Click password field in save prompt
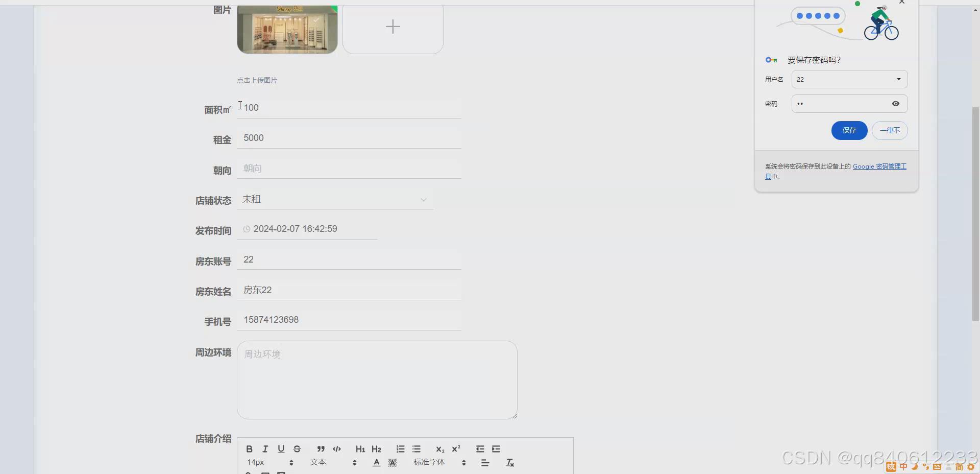 pos(849,104)
